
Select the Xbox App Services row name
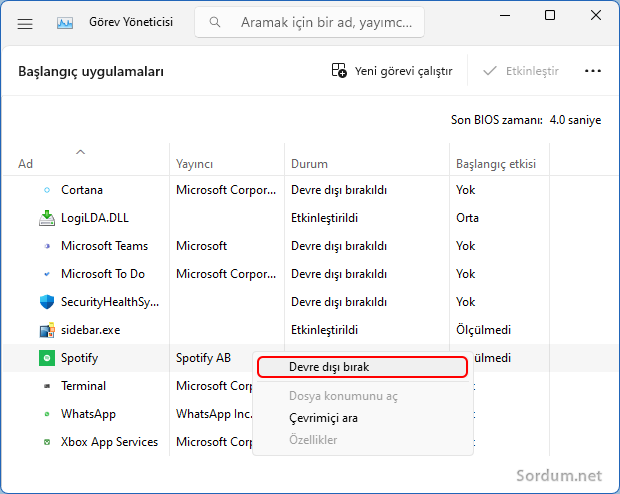[110, 442]
